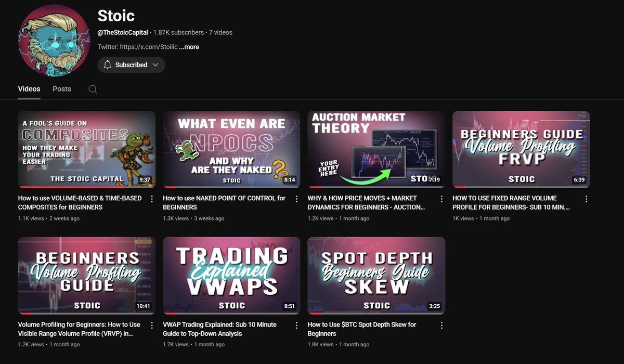Open 'How to use NAKED POINT OF CONTROL' title

tap(224, 203)
